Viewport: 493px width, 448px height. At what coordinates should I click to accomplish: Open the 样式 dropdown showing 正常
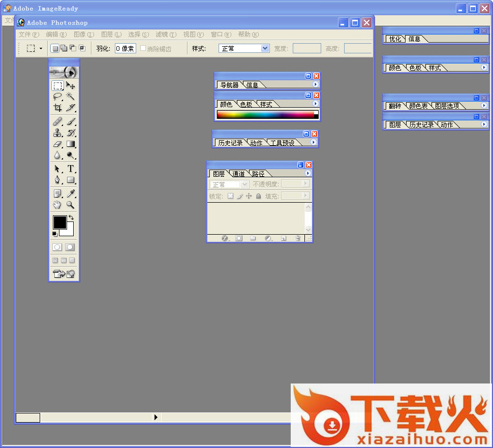(244, 48)
